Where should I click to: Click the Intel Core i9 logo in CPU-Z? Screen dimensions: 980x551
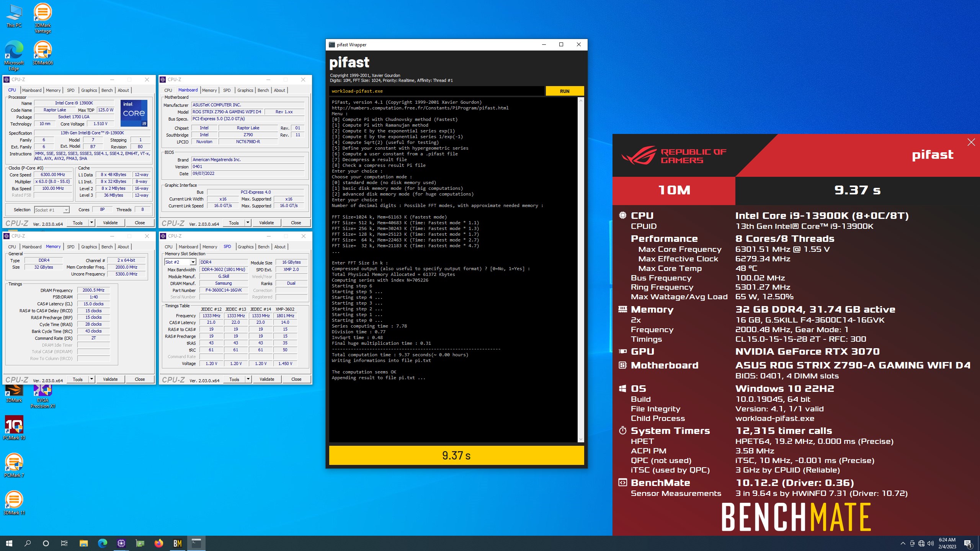pyautogui.click(x=134, y=113)
